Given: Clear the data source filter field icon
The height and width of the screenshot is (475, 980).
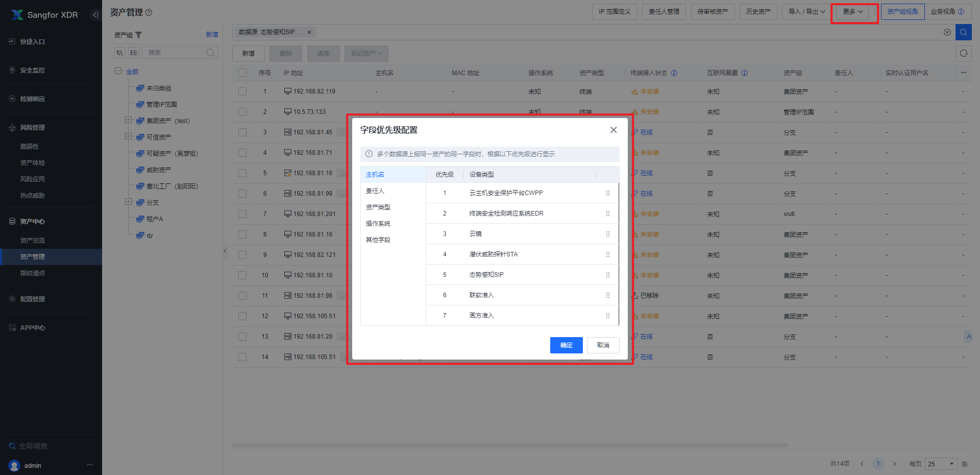Looking at the screenshot, I should click(x=947, y=32).
